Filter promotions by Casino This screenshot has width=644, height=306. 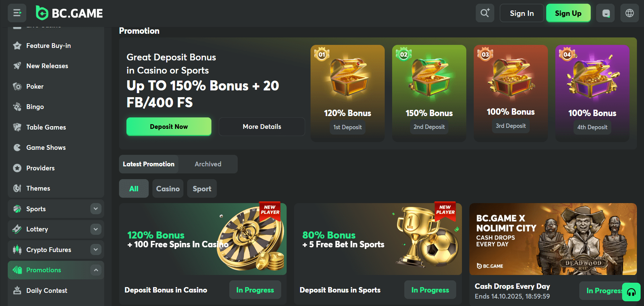[x=168, y=189]
